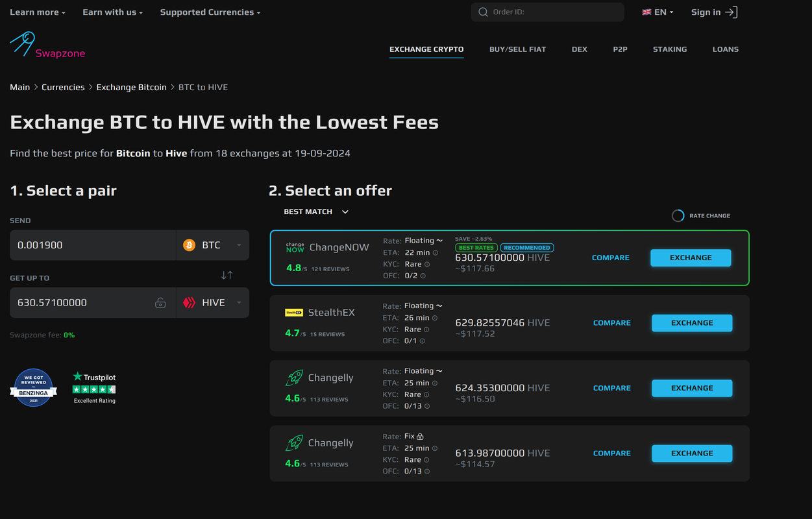Click the search magnifier icon
This screenshot has width=812, height=519.
coord(483,12)
